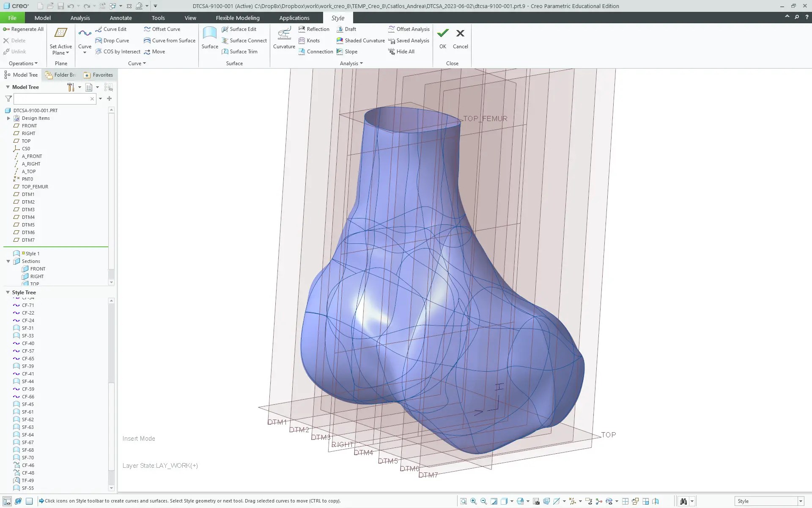Screen dimensions: 812x508
Task: Select SF-45 in the Style Tree
Action: (28, 404)
